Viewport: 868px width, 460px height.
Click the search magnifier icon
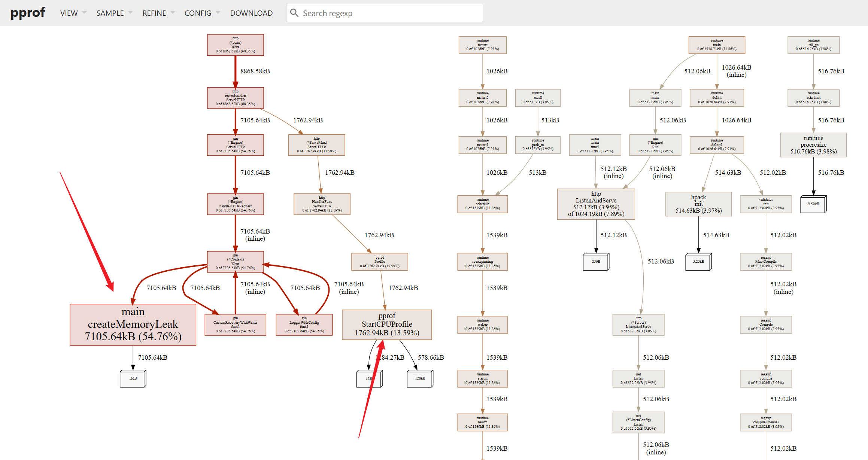(294, 13)
